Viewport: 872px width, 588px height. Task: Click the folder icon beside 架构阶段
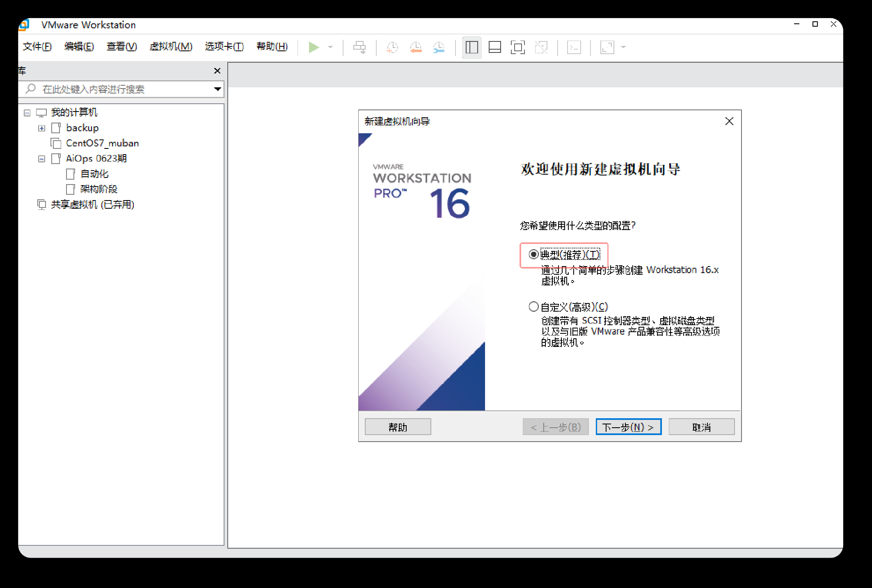coord(71,189)
